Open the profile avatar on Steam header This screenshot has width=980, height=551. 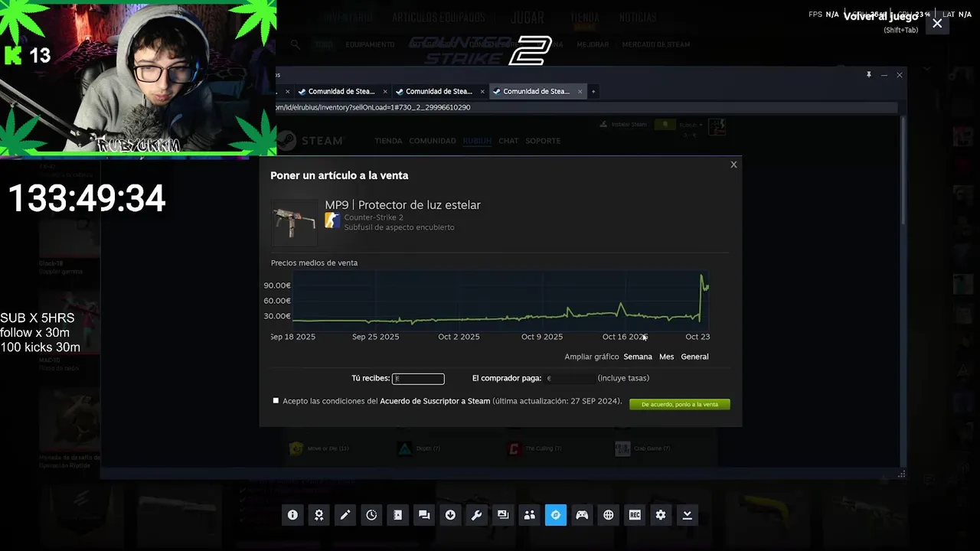(717, 127)
